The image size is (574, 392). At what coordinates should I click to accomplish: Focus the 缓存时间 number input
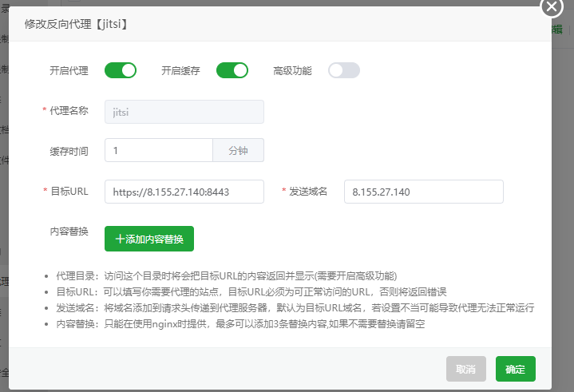click(x=158, y=150)
